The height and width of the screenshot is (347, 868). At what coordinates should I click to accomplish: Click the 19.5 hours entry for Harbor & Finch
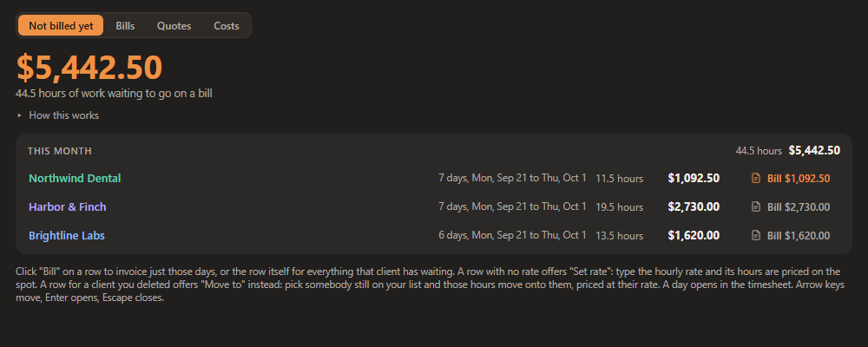click(x=620, y=207)
